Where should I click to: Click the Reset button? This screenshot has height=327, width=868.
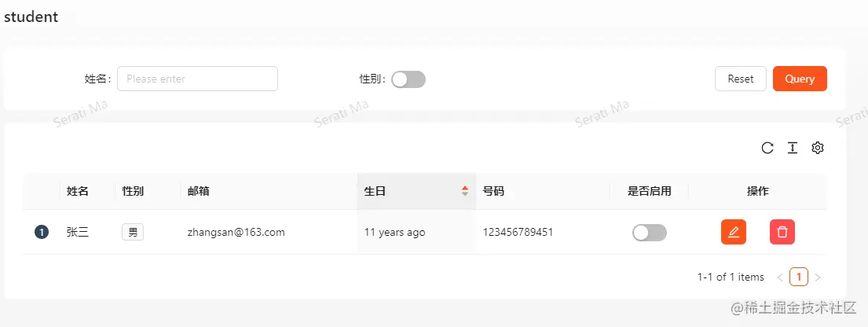740,79
